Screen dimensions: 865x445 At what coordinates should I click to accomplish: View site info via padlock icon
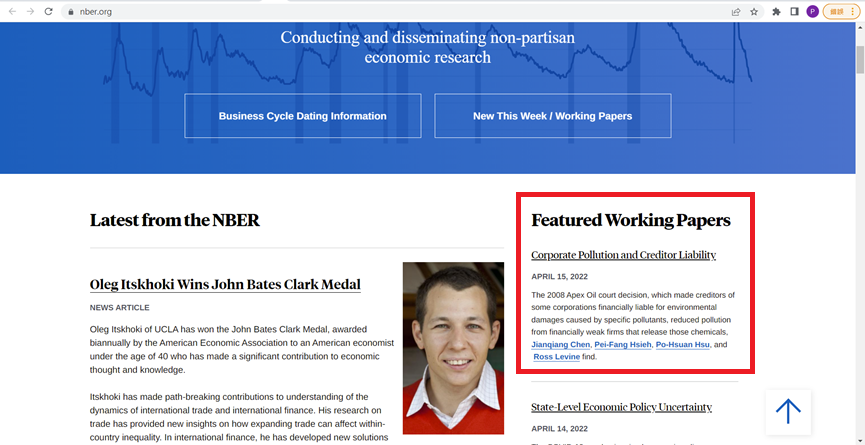(70, 12)
